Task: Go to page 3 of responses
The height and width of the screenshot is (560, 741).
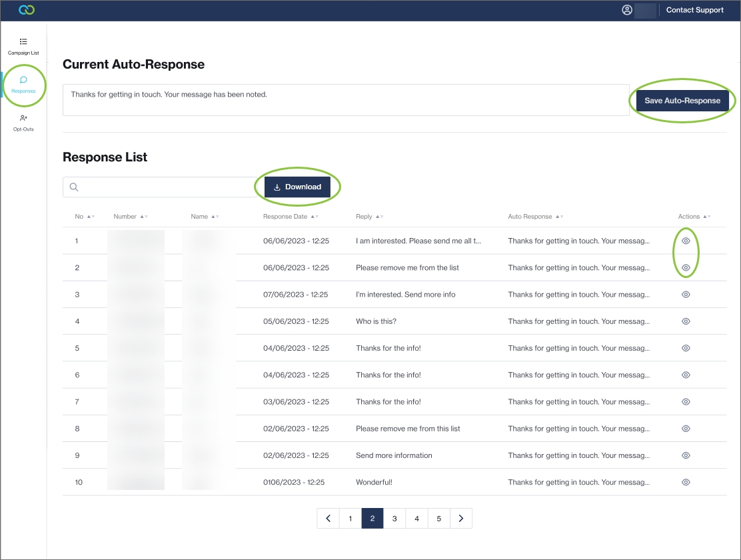Action: [x=394, y=518]
